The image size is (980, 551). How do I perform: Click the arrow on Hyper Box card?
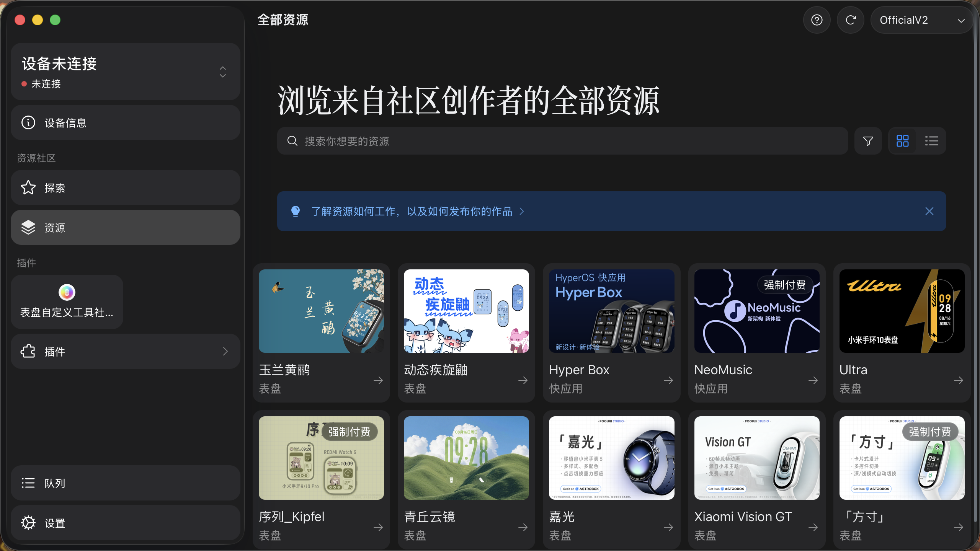(x=668, y=380)
